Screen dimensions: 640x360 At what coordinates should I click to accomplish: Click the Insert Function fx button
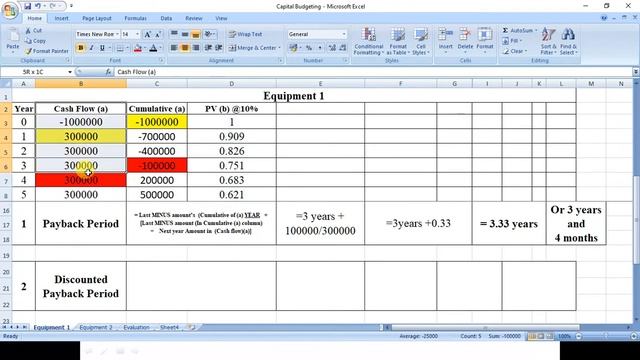[108, 72]
